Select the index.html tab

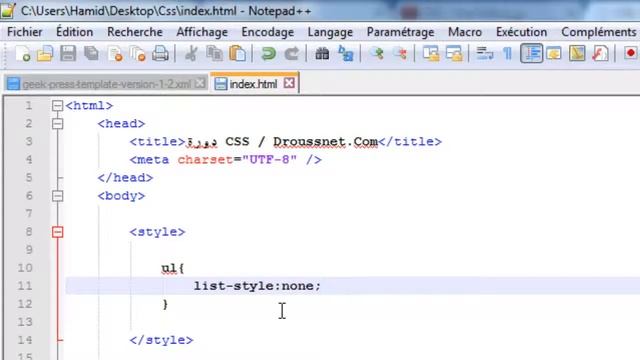tap(253, 84)
